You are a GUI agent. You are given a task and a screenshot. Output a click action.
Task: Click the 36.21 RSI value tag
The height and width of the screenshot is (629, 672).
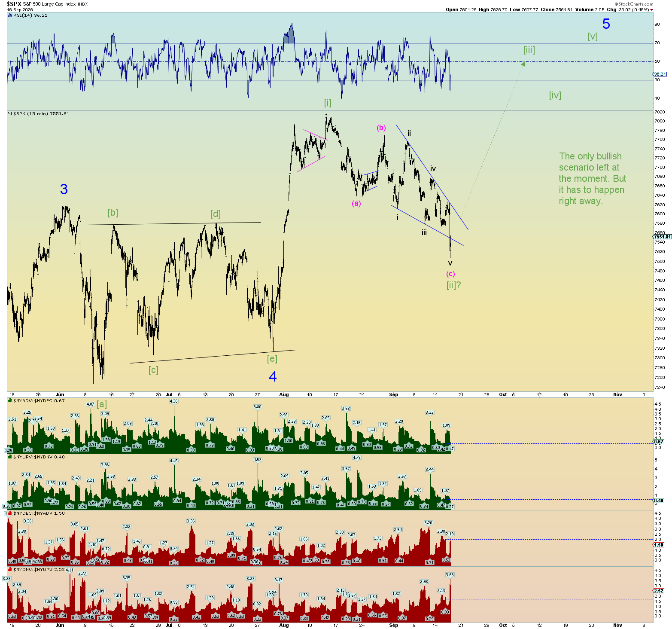[660, 74]
